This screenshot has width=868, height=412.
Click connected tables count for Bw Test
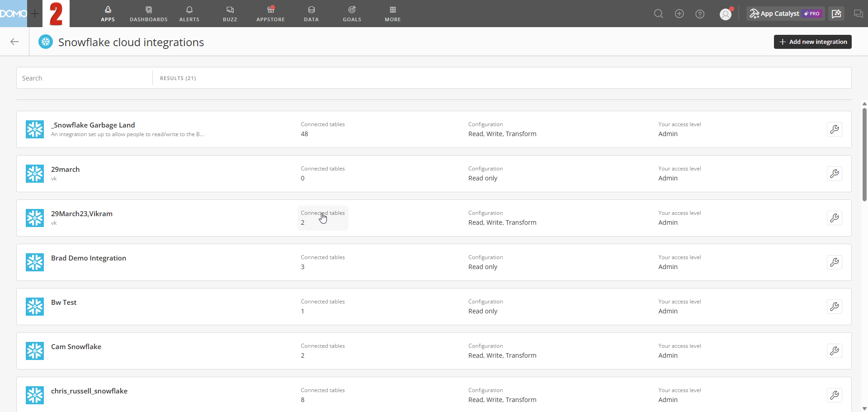coord(302,311)
